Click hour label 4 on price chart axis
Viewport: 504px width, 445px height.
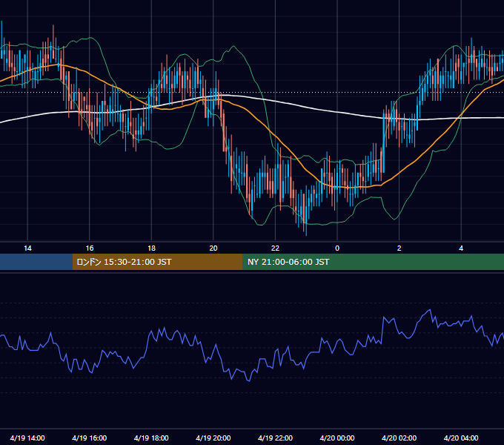(461, 248)
